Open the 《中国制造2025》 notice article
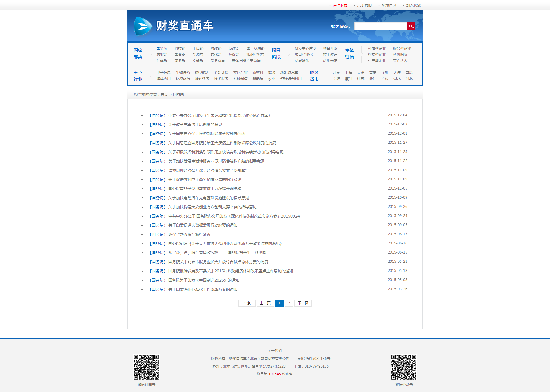This screenshot has width=550, height=392. 204,280
